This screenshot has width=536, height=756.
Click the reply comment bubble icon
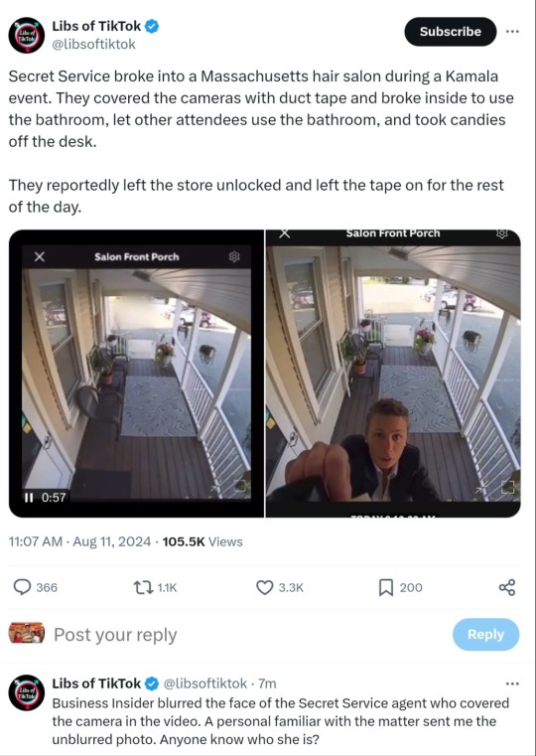(22, 587)
